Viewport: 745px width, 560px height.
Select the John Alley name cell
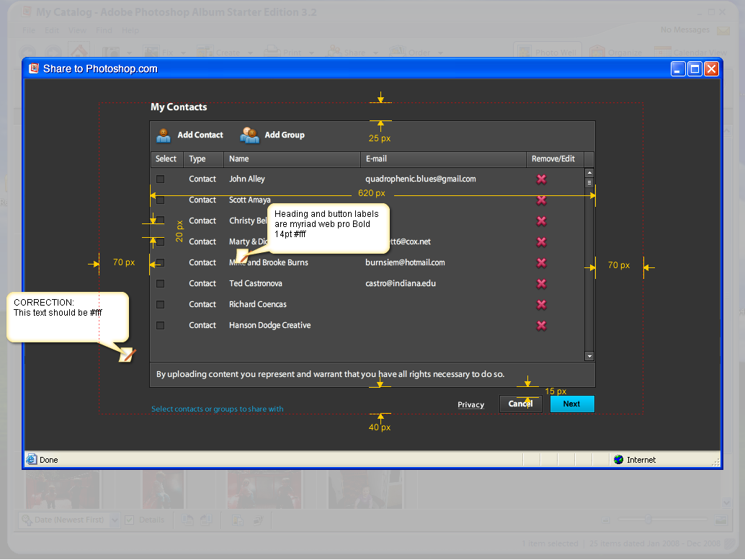(247, 179)
